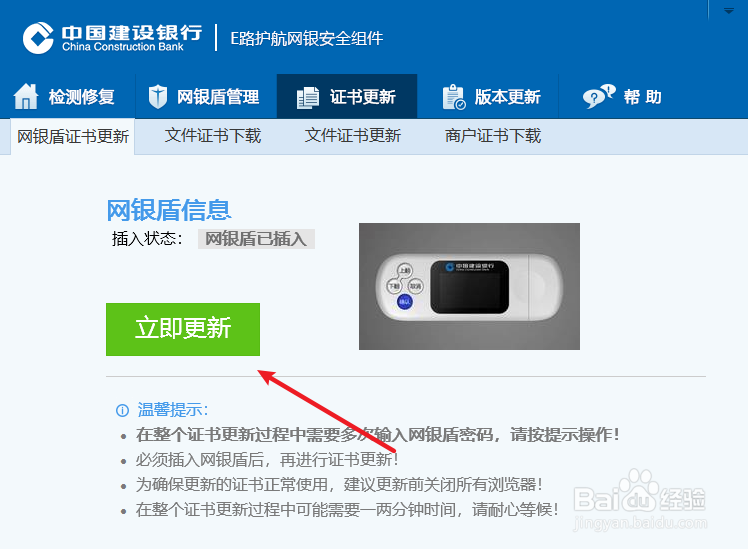Open the top-right dropdown arrow menu

728,10
